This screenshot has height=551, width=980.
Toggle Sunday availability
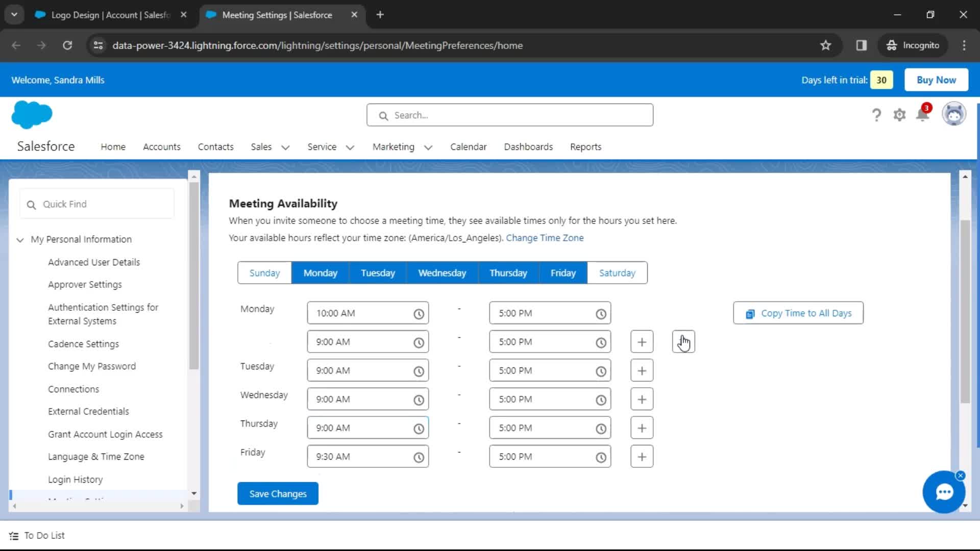pos(264,273)
